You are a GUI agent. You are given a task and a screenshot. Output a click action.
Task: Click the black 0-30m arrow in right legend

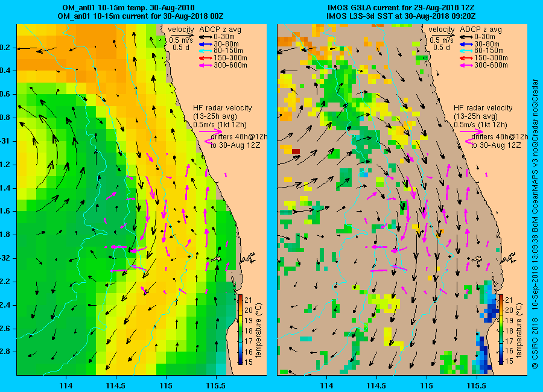tap(466, 37)
